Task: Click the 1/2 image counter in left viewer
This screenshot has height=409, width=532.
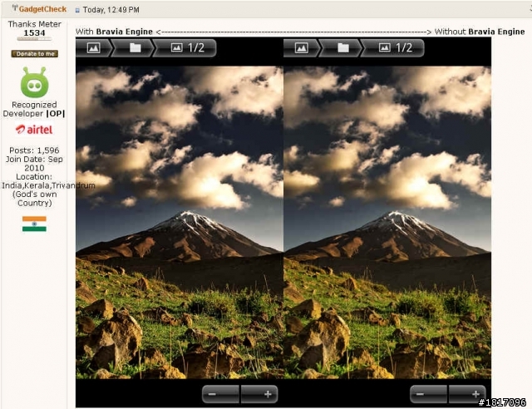Action: point(186,48)
